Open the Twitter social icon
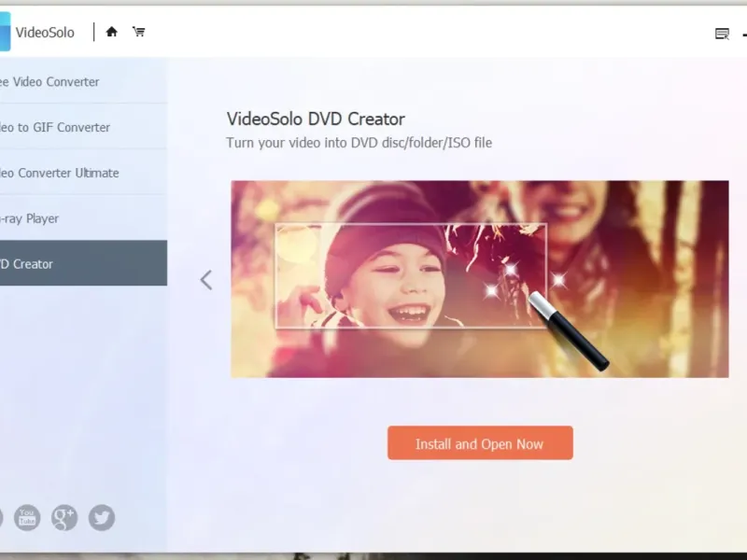Image resolution: width=747 pixels, height=560 pixels. click(x=102, y=518)
